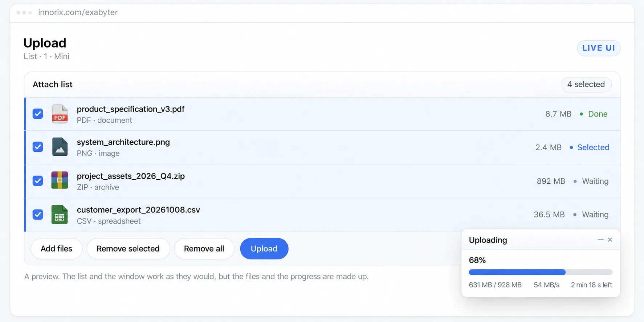644x322 pixels.
Task: Click the upload progress bar at 68%
Action: point(541,272)
